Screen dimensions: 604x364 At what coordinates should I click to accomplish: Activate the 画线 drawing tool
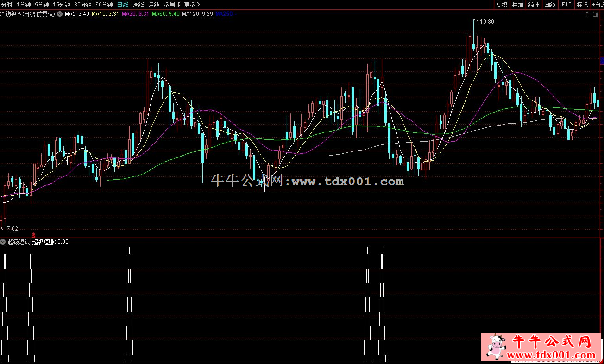click(550, 5)
